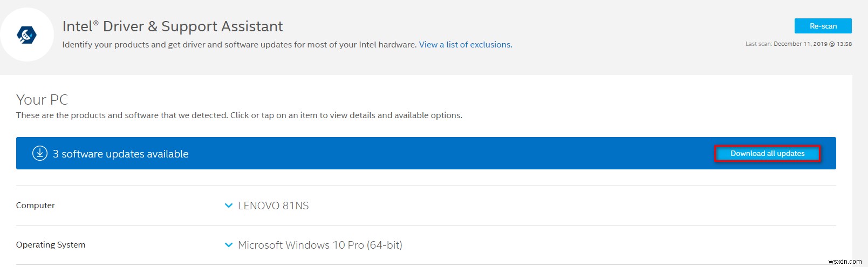Expand the LENOVO 81NS chevron
868x267 pixels.
tap(229, 206)
